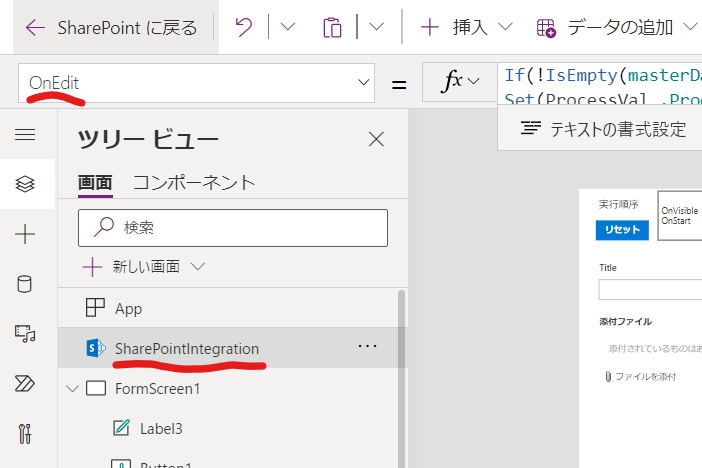Expand the fx formula options chevron
Screen dimensions: 702x468
pyautogui.click(x=473, y=81)
